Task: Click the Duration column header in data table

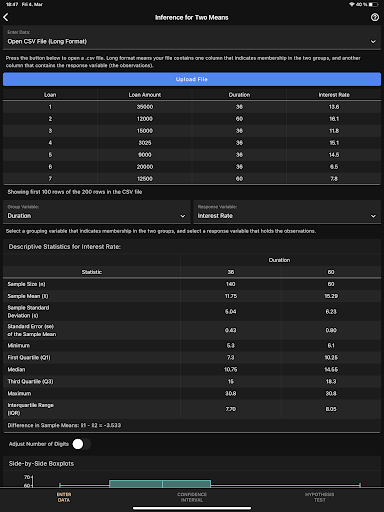Action: coord(239,95)
